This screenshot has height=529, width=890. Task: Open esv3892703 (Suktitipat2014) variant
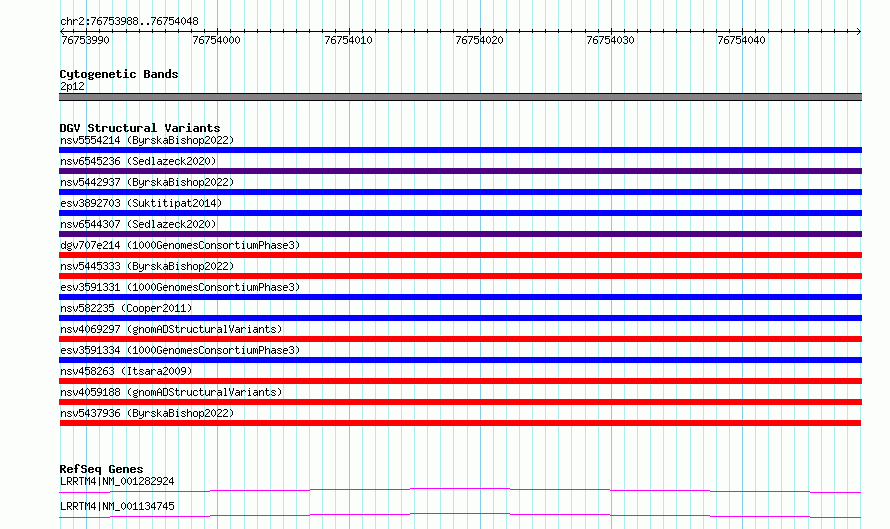tap(141, 203)
